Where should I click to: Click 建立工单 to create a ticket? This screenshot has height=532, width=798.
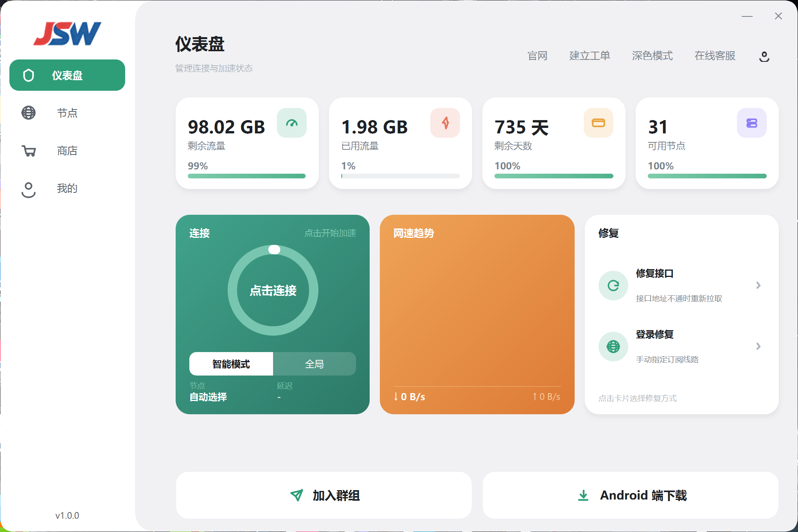pyautogui.click(x=590, y=56)
